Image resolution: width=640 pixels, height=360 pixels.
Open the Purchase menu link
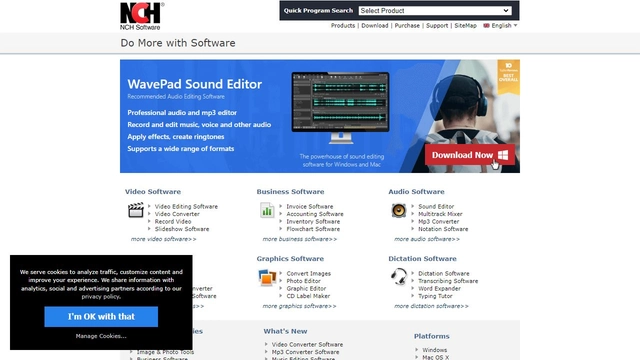[x=407, y=25]
